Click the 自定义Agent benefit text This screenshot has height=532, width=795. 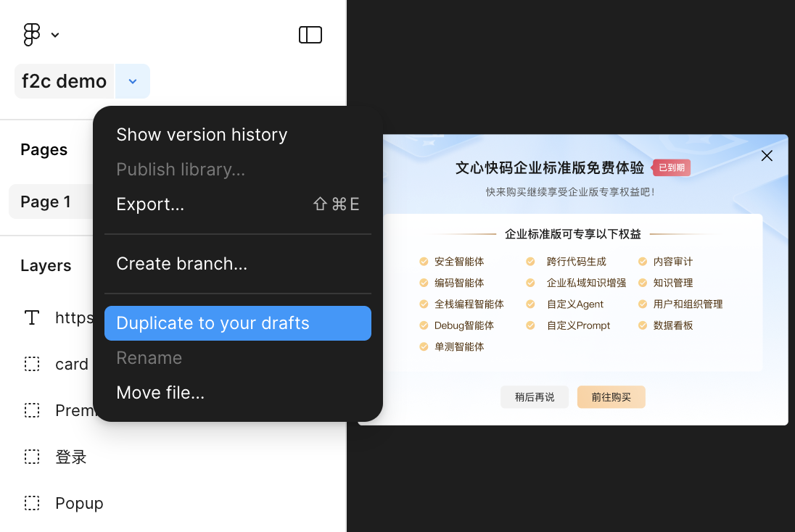[x=575, y=304]
